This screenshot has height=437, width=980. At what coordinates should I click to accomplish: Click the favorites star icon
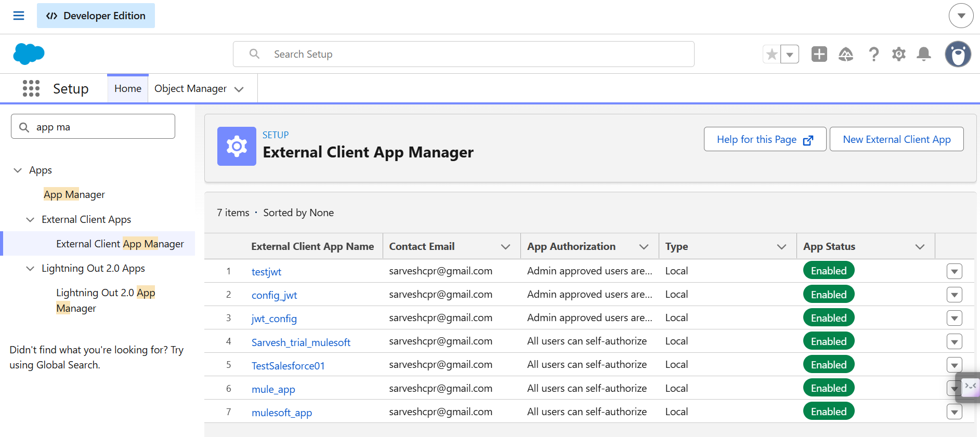(772, 54)
